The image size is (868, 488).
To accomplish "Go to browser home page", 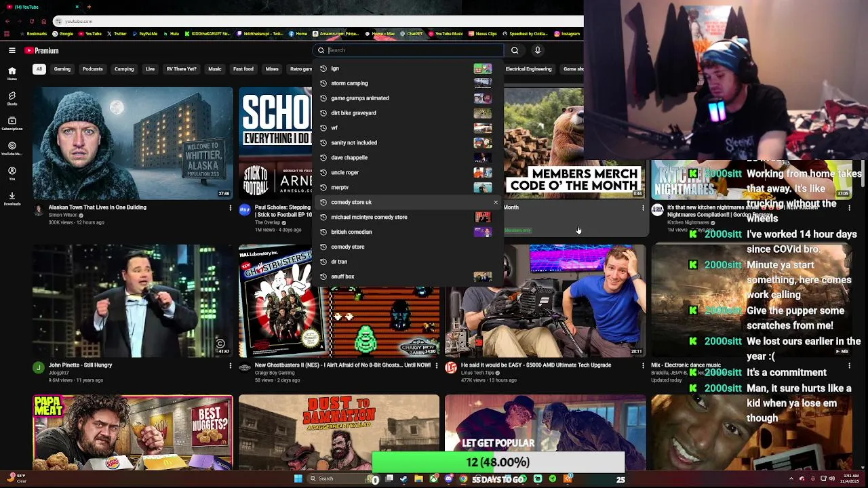I will (x=44, y=21).
